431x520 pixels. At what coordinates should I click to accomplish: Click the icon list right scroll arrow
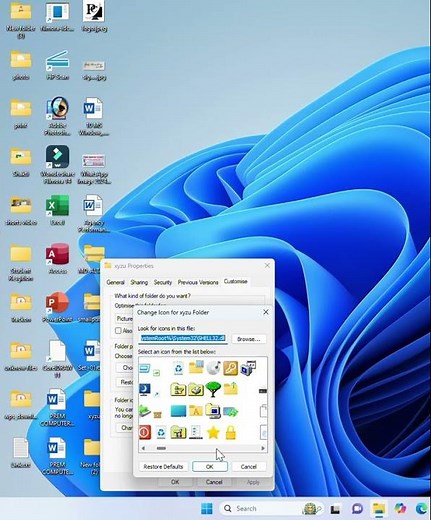click(263, 448)
